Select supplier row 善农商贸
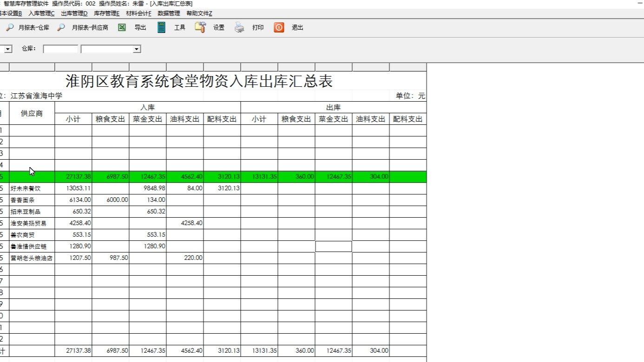644x362 pixels. [23, 235]
